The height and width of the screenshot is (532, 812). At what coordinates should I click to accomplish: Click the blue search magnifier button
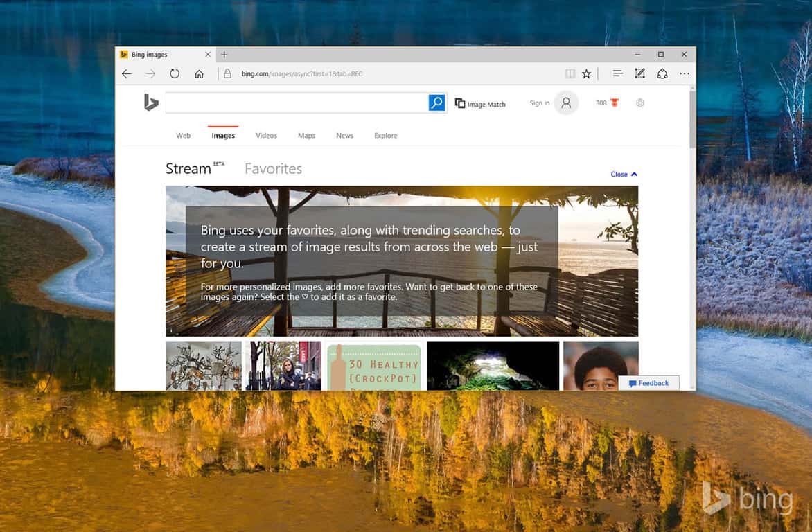click(436, 103)
